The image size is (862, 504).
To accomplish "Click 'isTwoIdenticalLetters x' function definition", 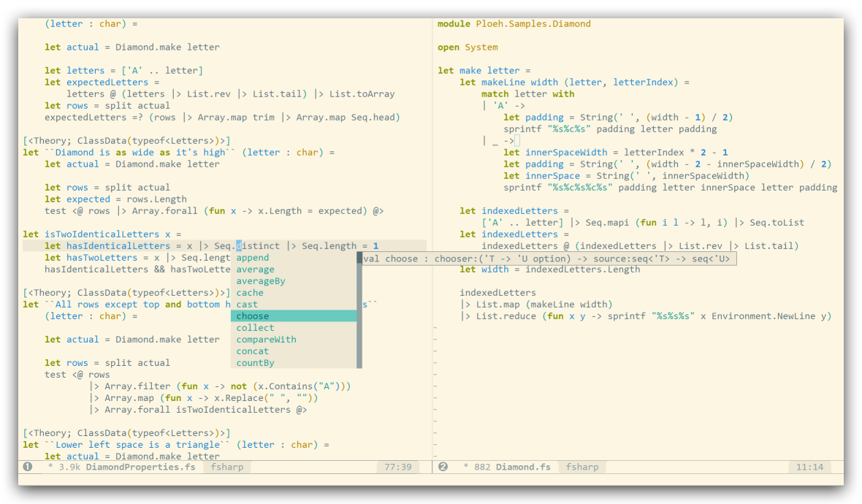I will click(102, 234).
